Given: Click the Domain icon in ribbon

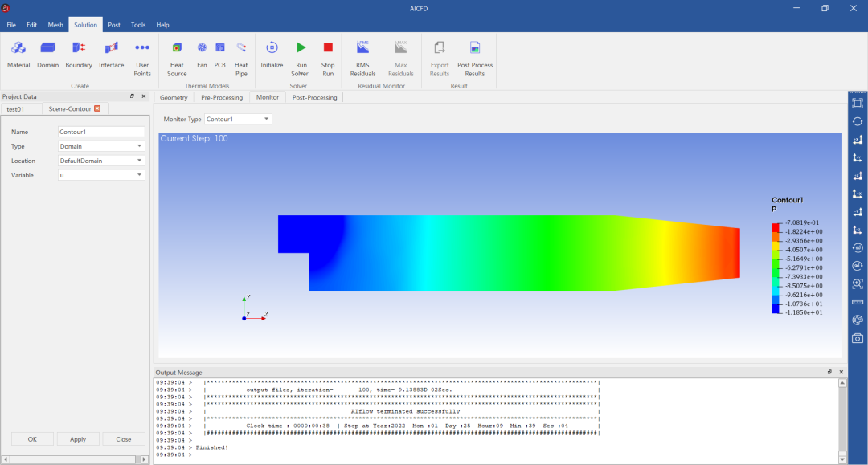Looking at the screenshot, I should coord(47,54).
